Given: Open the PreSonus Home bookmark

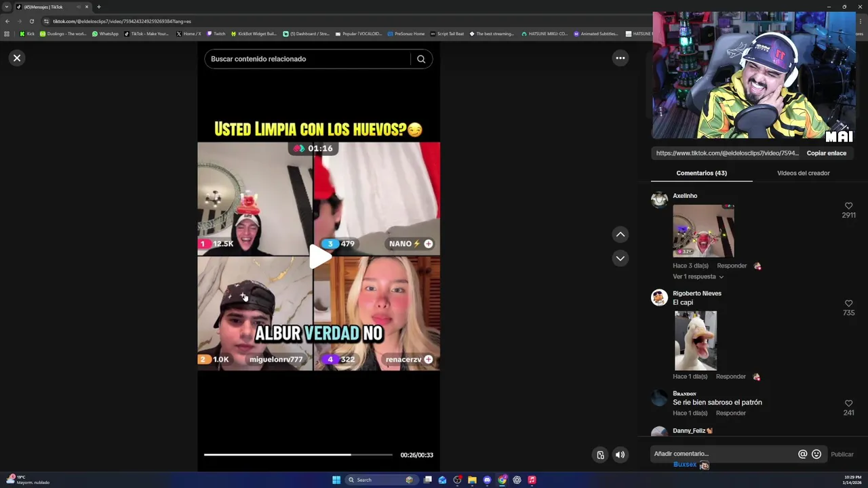Looking at the screenshot, I should click(x=406, y=33).
